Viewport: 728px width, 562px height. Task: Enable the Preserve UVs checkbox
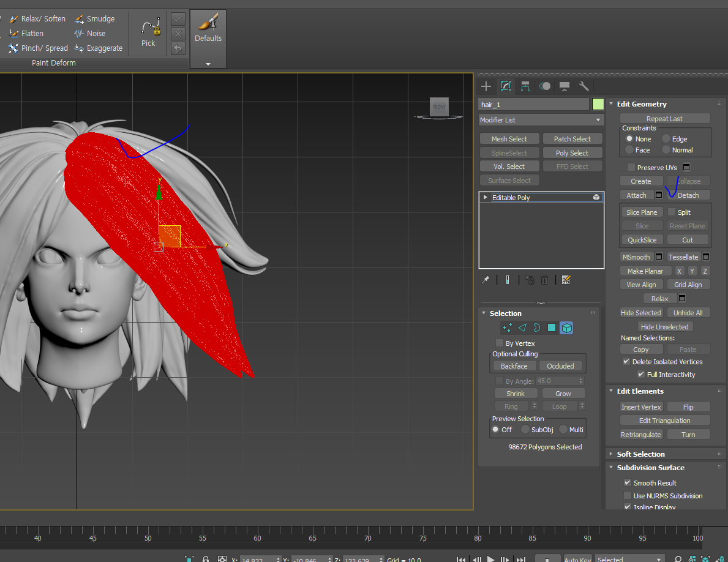coord(631,167)
